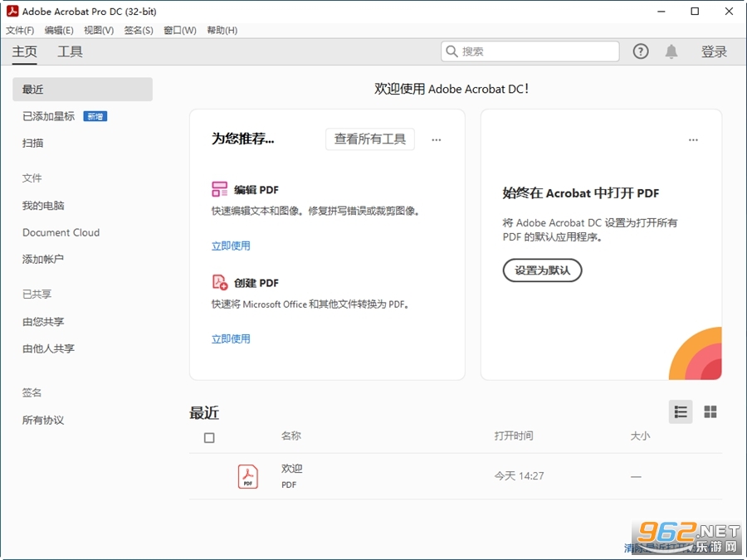The height and width of the screenshot is (560, 747).
Task: Click the Edit PDF tool icon
Action: (x=220, y=189)
